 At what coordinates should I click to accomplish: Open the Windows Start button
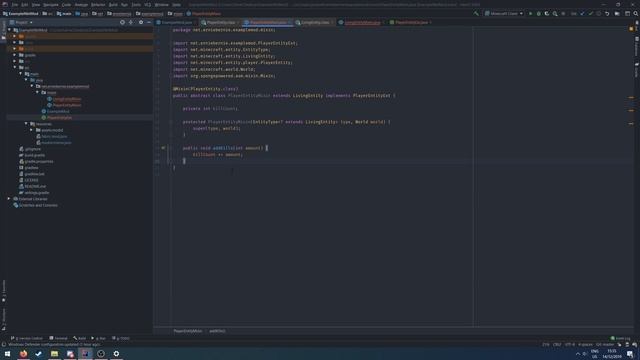pos(7,354)
